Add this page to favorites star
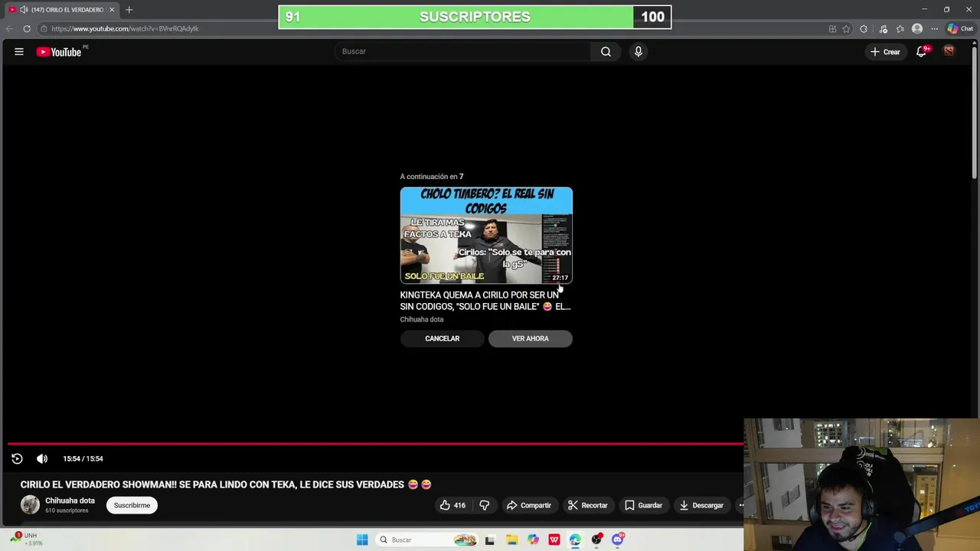Screen dimensions: 980x551 coord(846,29)
